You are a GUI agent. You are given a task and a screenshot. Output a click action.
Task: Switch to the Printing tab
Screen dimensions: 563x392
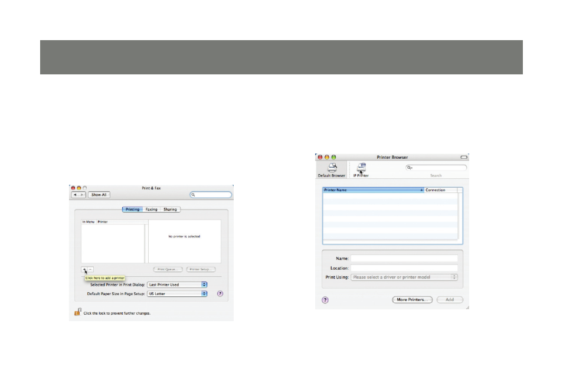[133, 210]
